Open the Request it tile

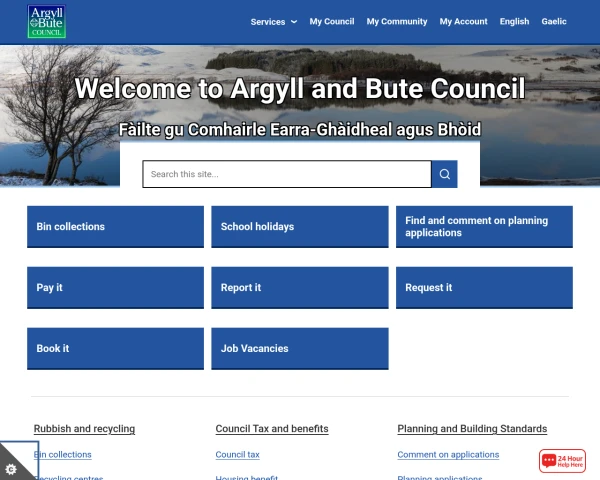pos(484,287)
